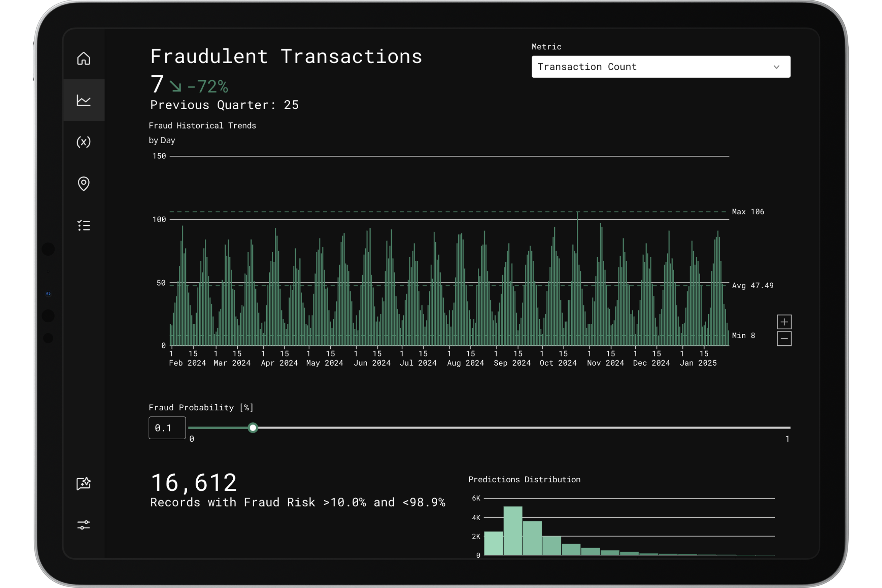The width and height of the screenshot is (882, 588).
Task: Open the filter sliders settings icon
Action: 83,525
